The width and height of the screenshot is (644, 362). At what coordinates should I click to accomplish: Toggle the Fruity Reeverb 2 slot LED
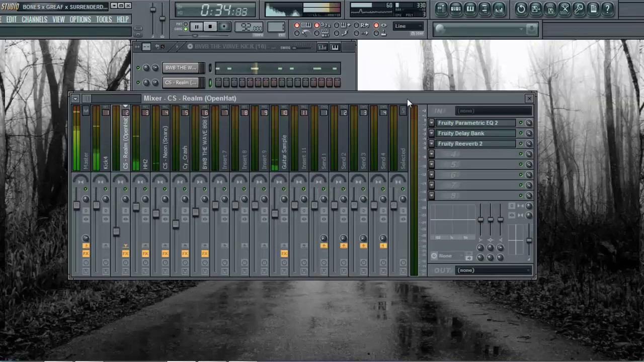(x=521, y=144)
